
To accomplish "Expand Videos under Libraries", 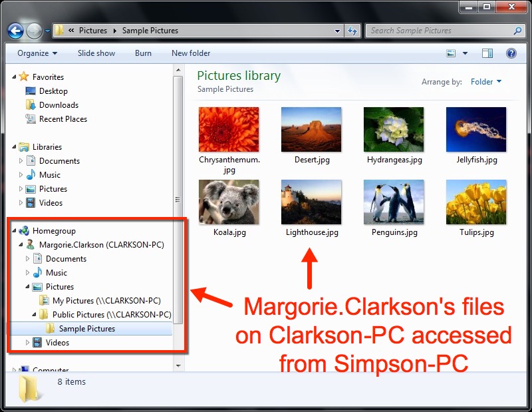I will (x=21, y=203).
